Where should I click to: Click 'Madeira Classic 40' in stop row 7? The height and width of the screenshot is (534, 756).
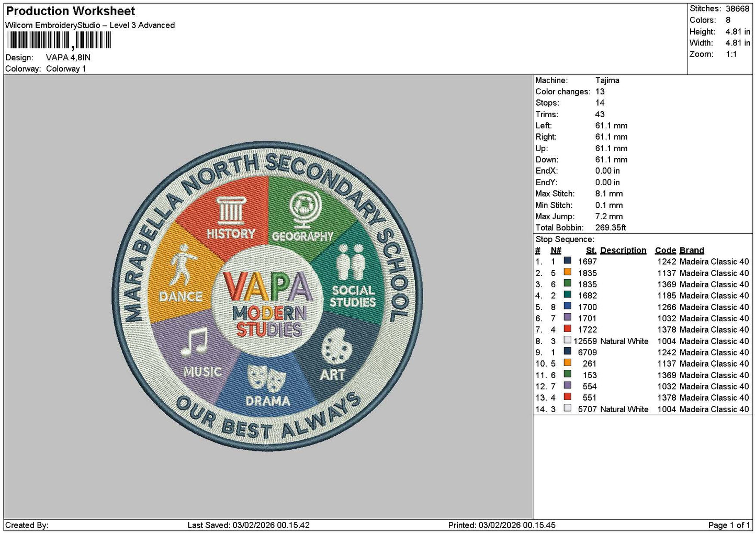(714, 330)
